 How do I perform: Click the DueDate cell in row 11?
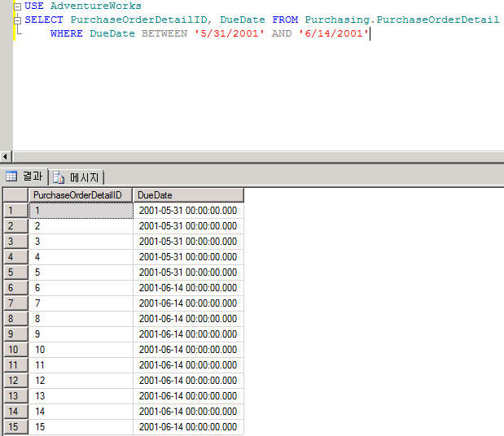pos(188,365)
